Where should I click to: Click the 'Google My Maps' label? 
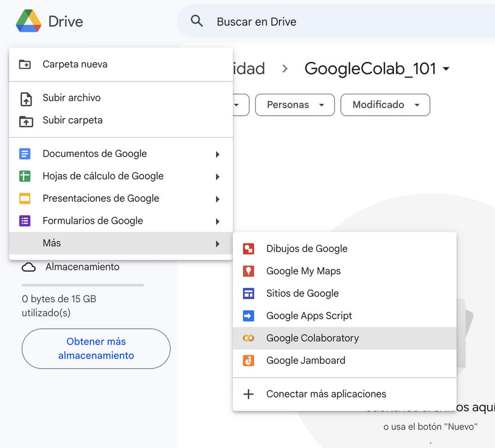click(304, 271)
